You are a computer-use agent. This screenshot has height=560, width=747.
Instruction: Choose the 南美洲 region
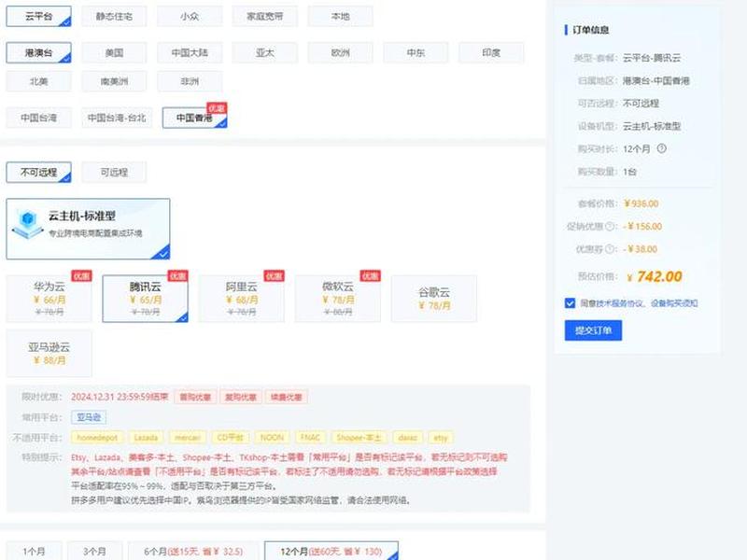tap(114, 81)
